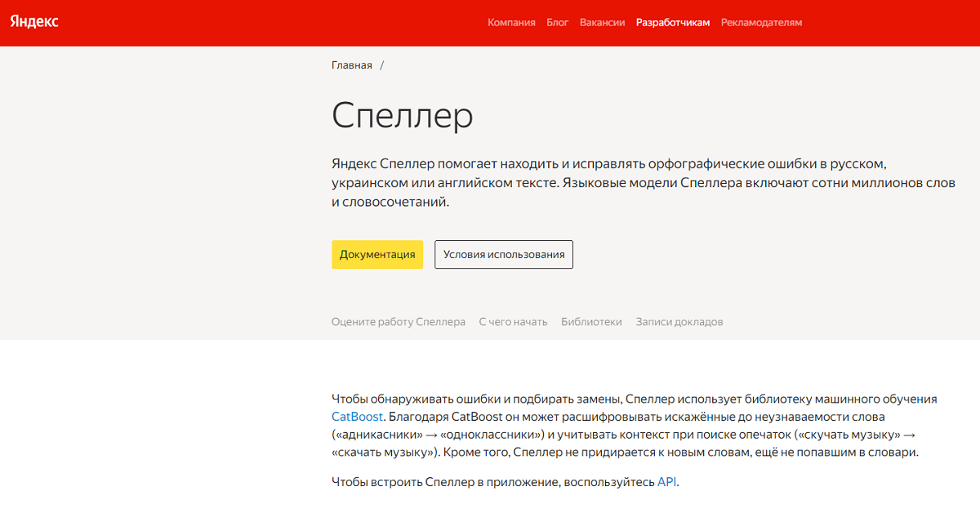Image resolution: width=980 pixels, height=527 pixels.
Task: Open the Записи докладов tab
Action: coord(678,321)
